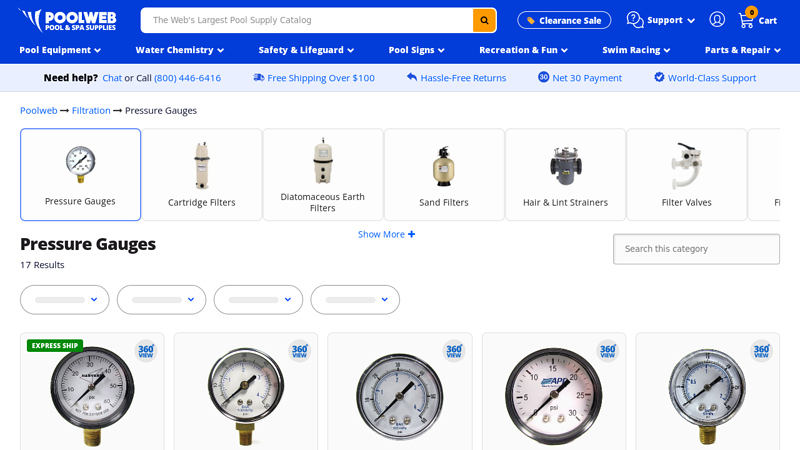This screenshot has width=800, height=450.
Task: Click the Hassle-Free Returns arrow icon
Action: (412, 78)
